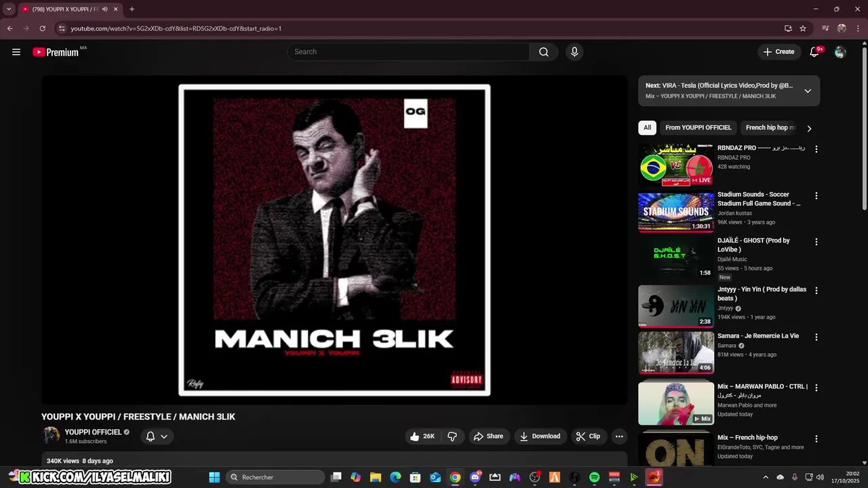This screenshot has height=488, width=868.
Task: Open YOUPPI OFFICIEL channel name link
Action: pyautogui.click(x=93, y=432)
